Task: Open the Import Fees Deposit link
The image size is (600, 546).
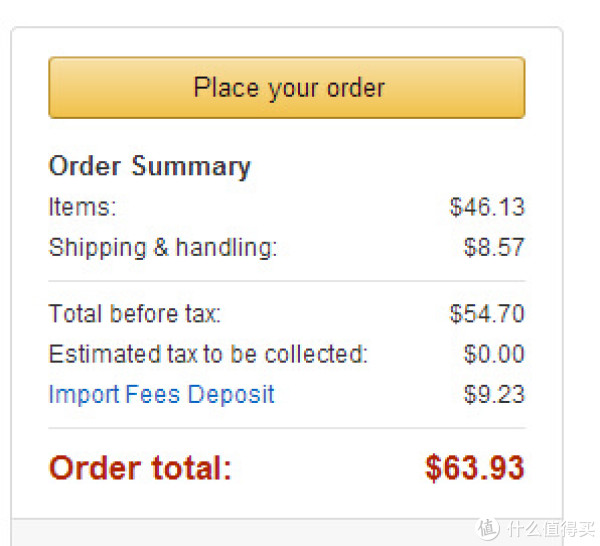Action: coord(161,394)
